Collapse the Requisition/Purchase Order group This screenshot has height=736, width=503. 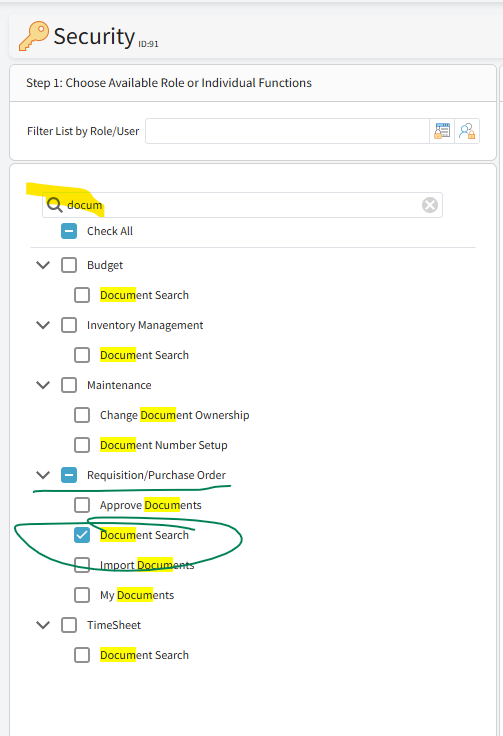coord(43,475)
